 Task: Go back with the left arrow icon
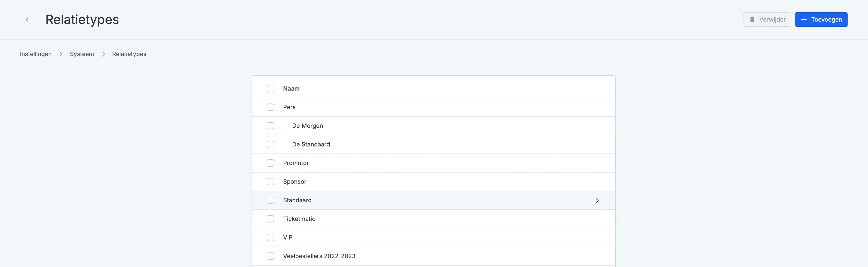pyautogui.click(x=27, y=20)
